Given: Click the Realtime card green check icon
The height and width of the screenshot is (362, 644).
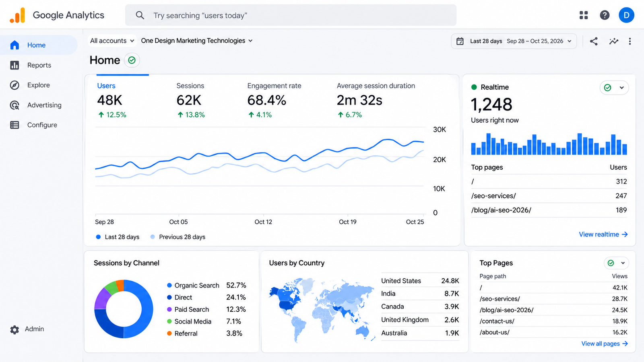Looking at the screenshot, I should tap(608, 88).
